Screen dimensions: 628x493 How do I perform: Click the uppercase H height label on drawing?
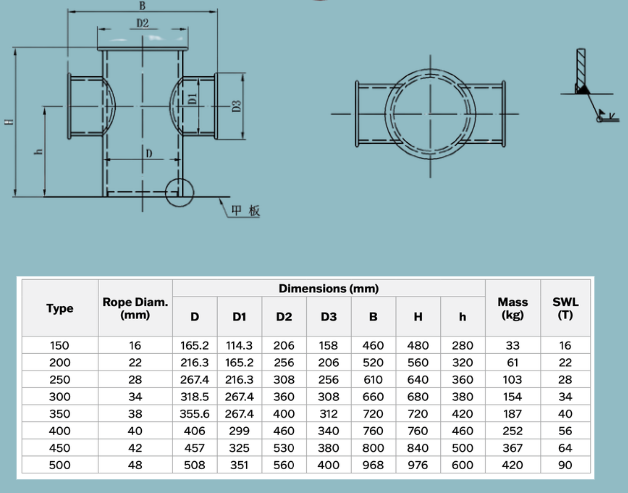click(x=8, y=122)
